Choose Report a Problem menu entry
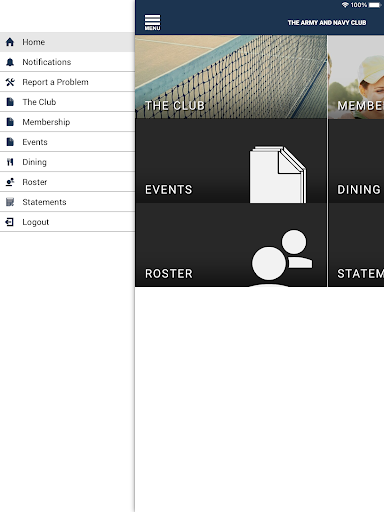Image resolution: width=384 pixels, height=512 pixels. (67, 82)
